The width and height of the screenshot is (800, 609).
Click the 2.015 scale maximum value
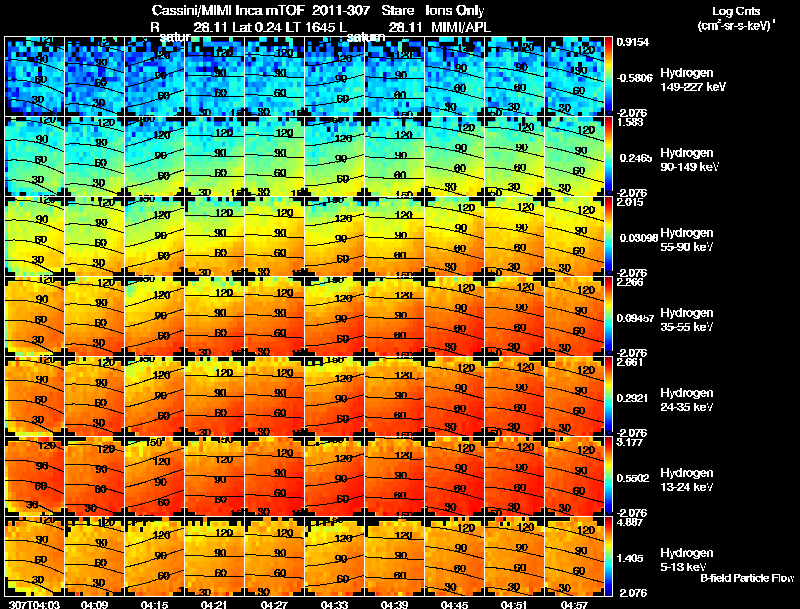click(x=630, y=202)
